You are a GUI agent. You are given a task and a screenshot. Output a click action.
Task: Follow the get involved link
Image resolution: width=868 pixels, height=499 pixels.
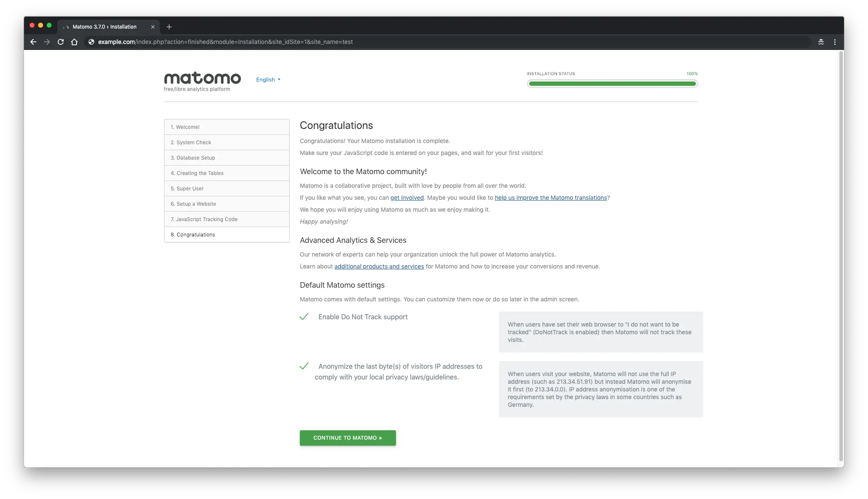407,198
